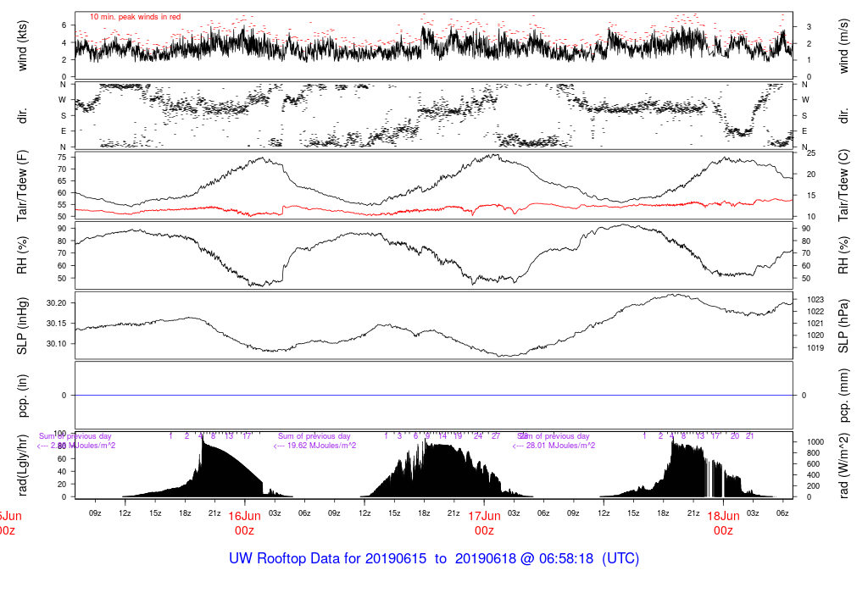
Task: Click the '25' Celsius tick label
Action: tap(811, 153)
